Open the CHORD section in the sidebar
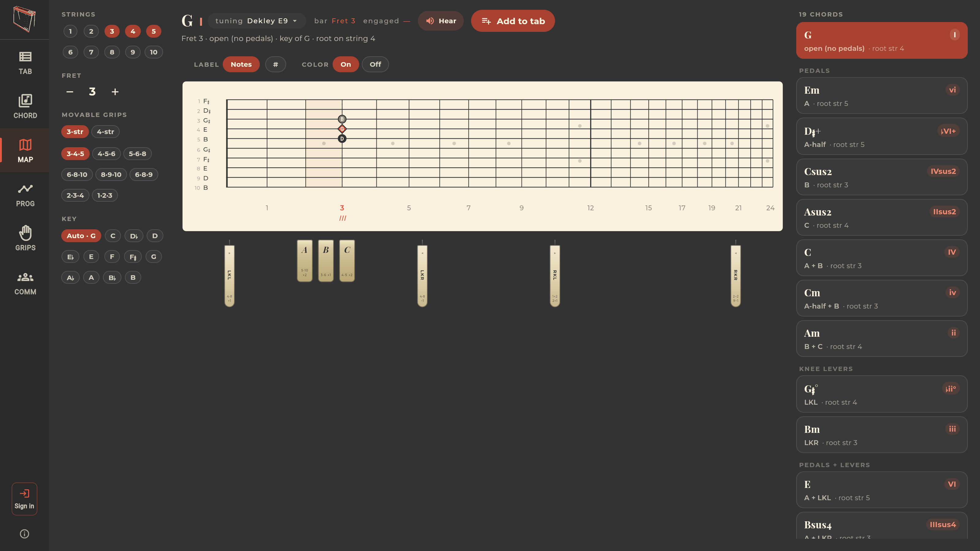This screenshot has width=980, height=551. coord(25,107)
